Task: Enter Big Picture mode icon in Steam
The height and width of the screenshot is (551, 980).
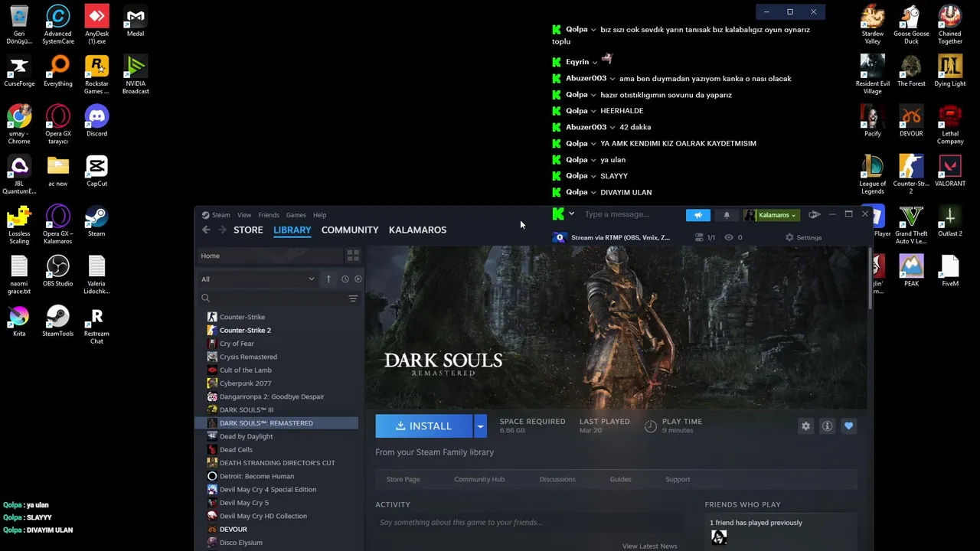Action: pyautogui.click(x=815, y=215)
